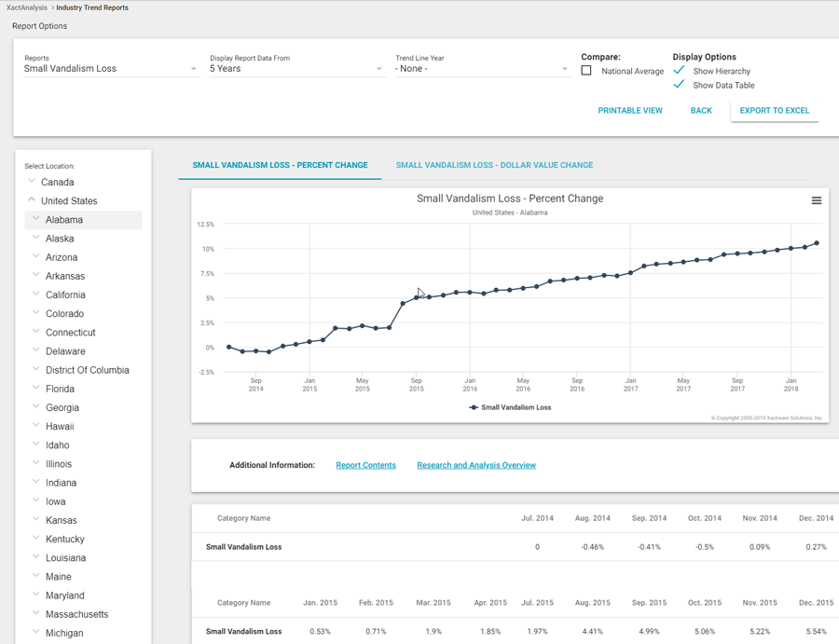Select the Percent Change tab

coord(280,165)
